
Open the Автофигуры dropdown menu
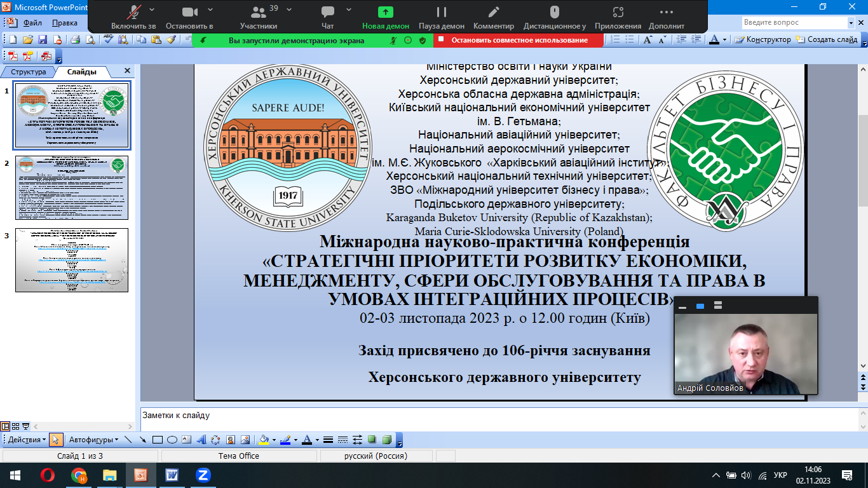click(x=93, y=440)
